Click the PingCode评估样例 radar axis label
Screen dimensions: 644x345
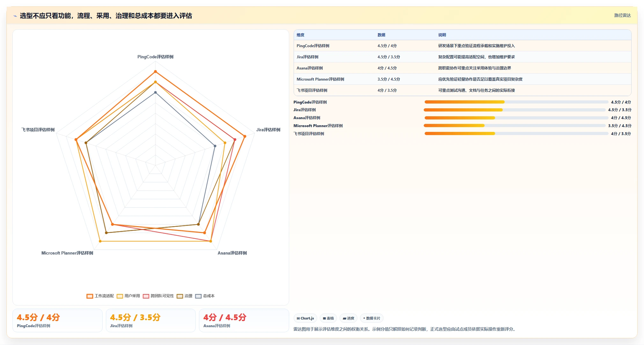point(155,57)
